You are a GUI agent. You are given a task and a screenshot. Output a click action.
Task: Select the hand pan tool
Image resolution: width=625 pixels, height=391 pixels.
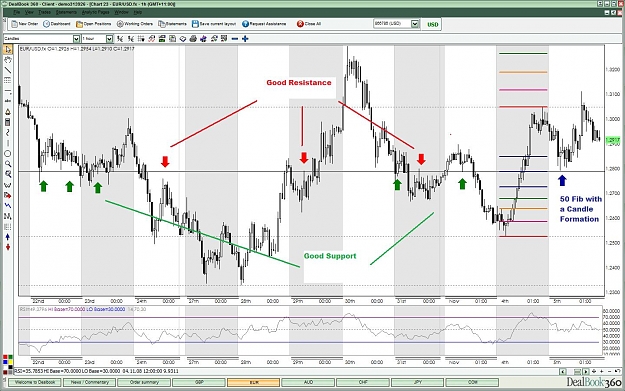pos(8,59)
